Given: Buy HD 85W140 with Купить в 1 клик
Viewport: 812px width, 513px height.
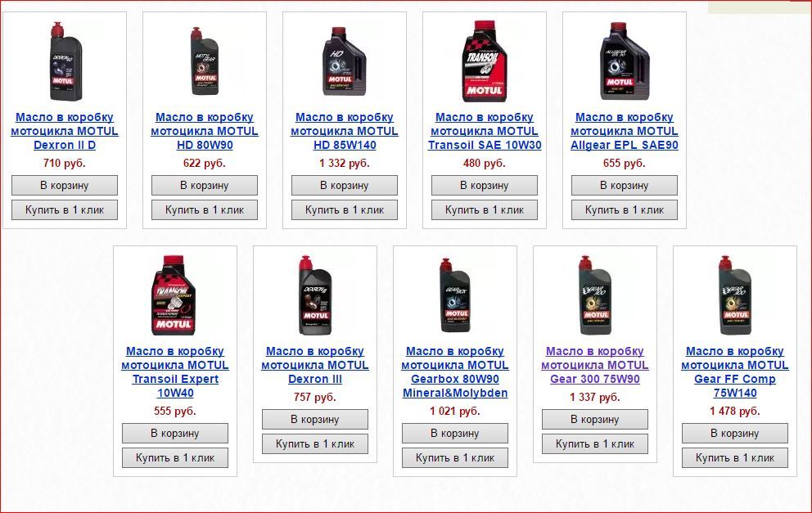Looking at the screenshot, I should (345, 209).
